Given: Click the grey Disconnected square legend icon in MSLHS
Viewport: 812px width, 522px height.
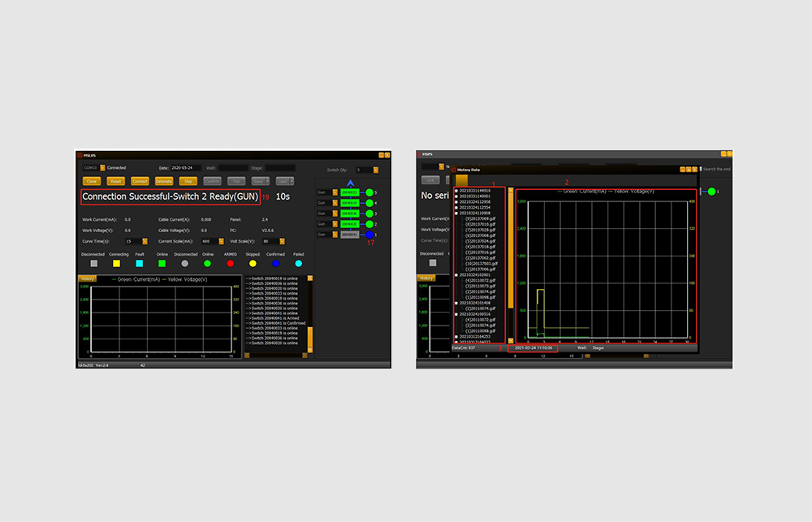Looking at the screenshot, I should coord(93,264).
